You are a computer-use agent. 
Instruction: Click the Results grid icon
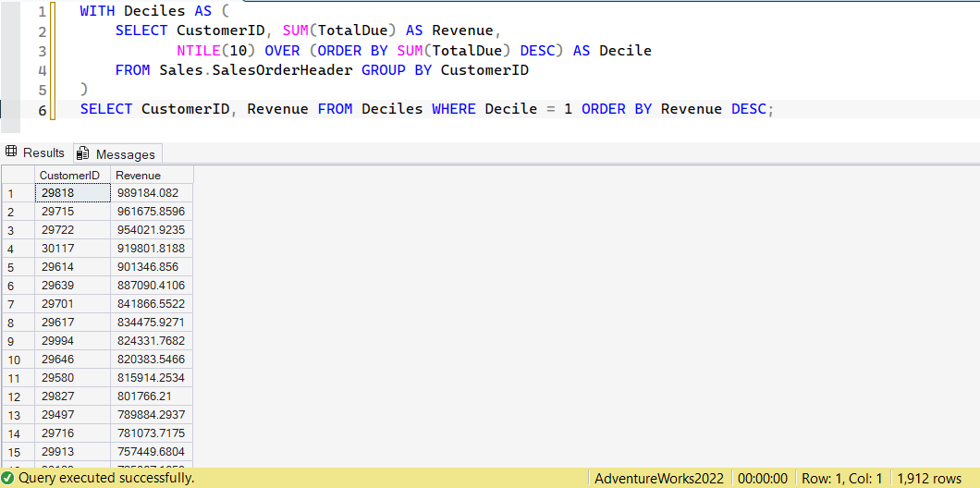pyautogui.click(x=10, y=152)
